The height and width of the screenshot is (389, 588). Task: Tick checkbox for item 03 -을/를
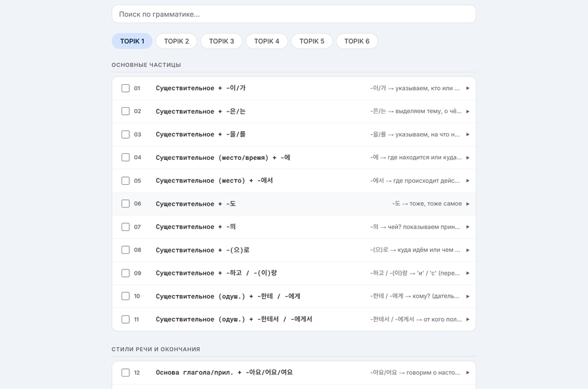coord(125,134)
